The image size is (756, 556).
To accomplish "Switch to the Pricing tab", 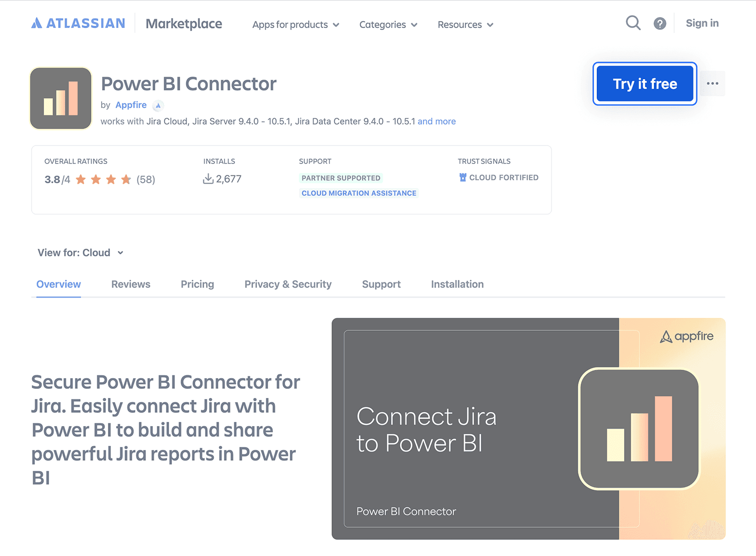I will (197, 284).
